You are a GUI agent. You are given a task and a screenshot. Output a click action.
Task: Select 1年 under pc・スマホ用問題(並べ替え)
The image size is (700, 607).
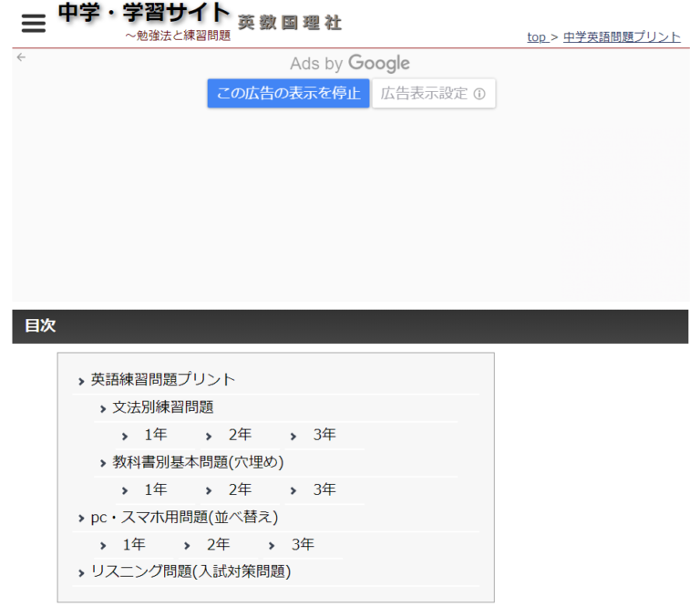(134, 545)
